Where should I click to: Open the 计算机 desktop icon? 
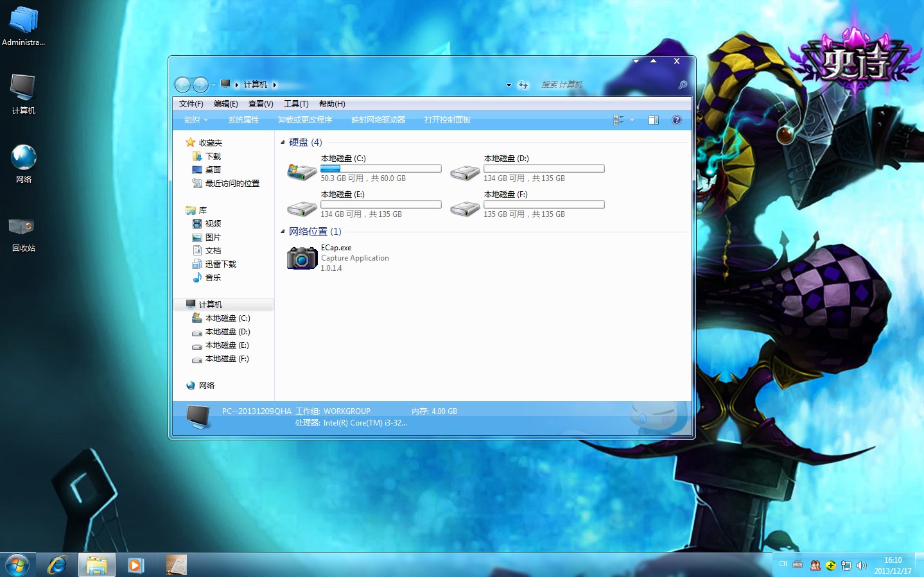click(24, 94)
